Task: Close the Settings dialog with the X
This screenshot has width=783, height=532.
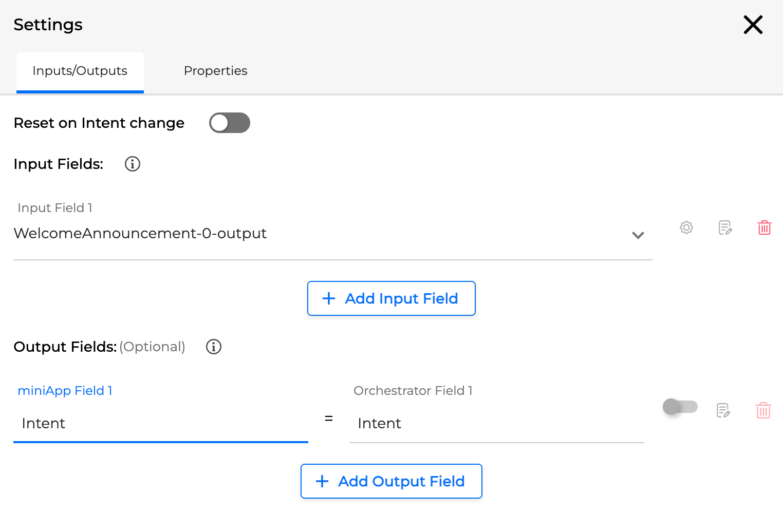Action: click(753, 25)
